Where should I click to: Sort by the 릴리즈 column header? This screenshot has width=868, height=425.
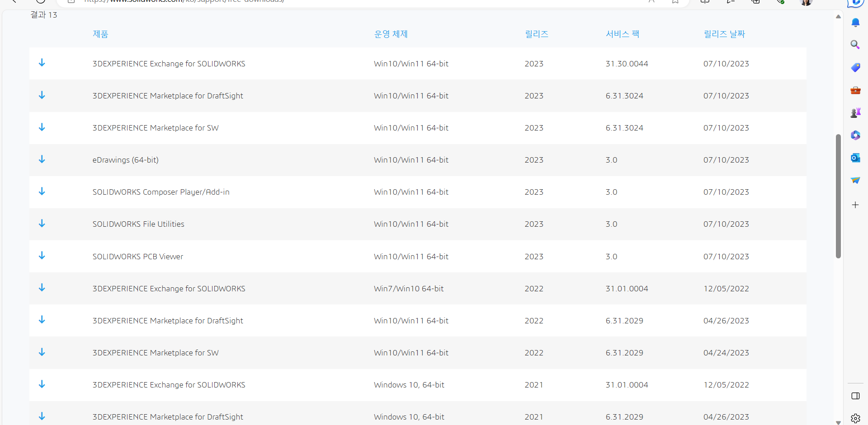pos(537,34)
